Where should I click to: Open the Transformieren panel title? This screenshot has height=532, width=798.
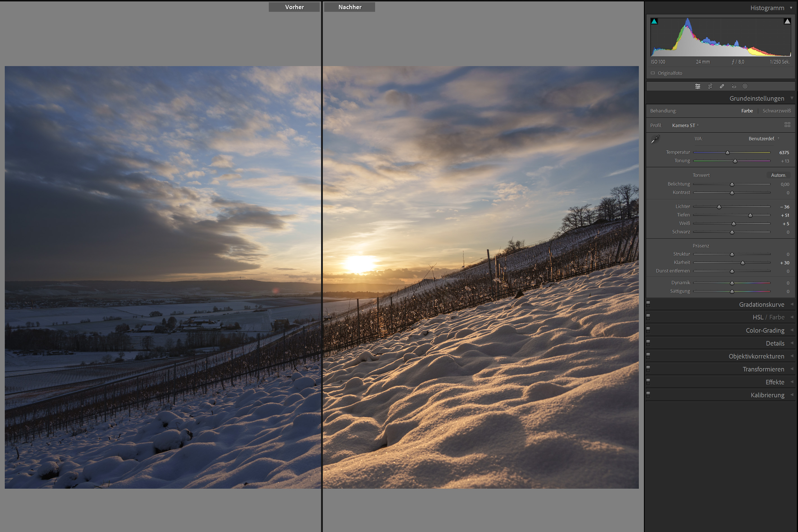click(x=763, y=369)
